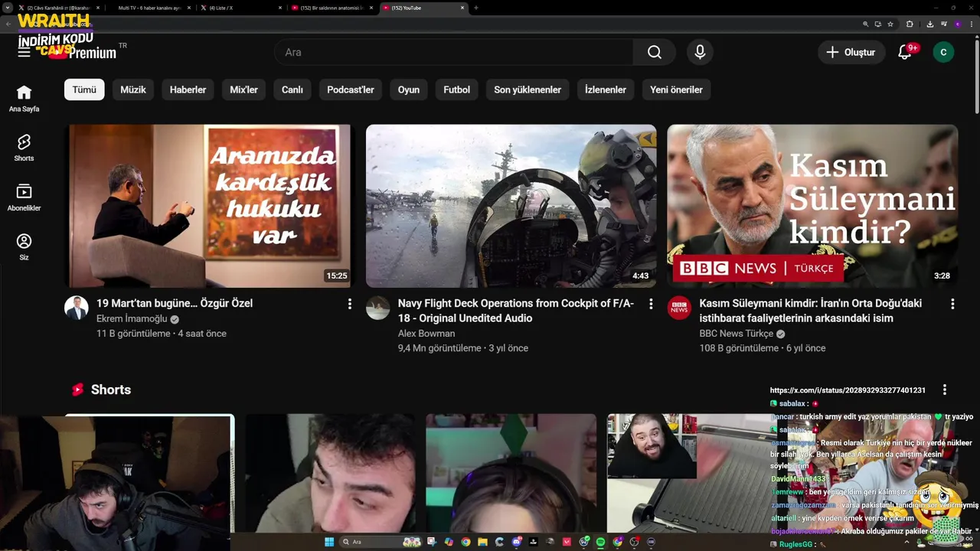
Task: Select the Podcast'ler filter chip
Action: pyautogui.click(x=351, y=90)
